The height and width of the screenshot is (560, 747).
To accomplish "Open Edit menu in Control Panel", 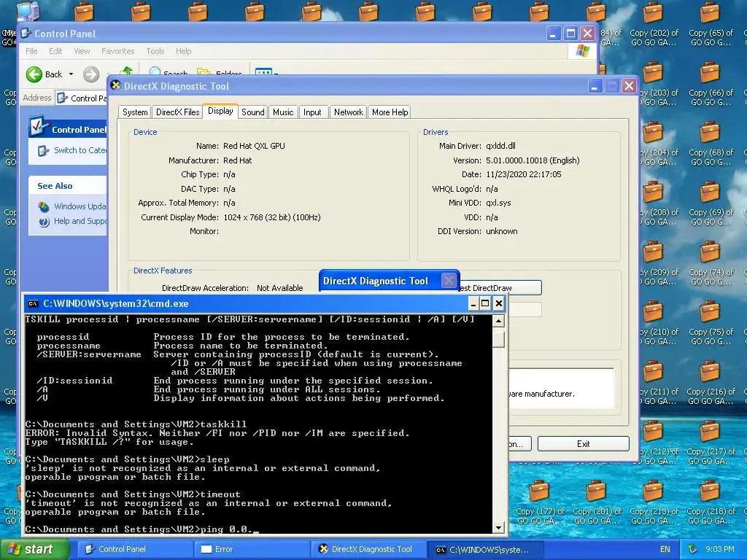I will click(x=55, y=51).
